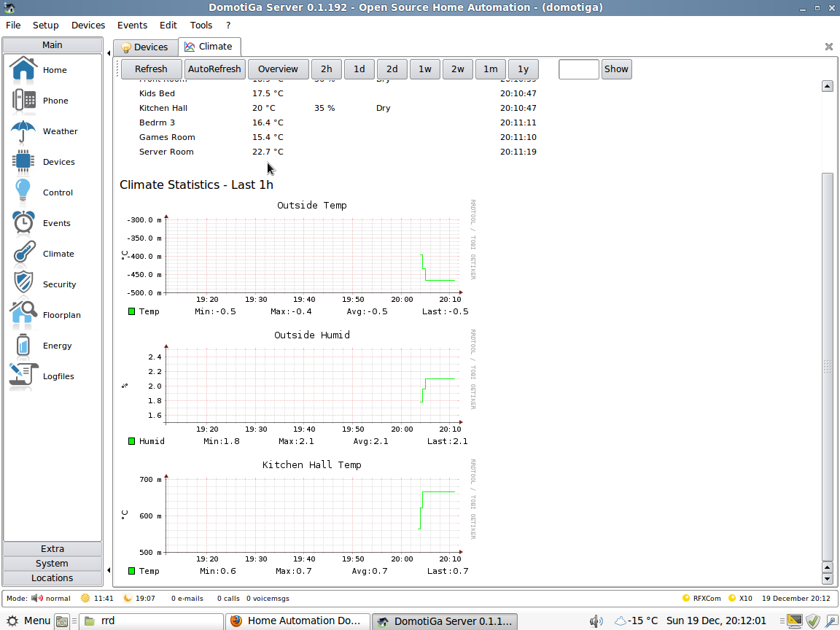
Task: Click the scrollbar bottom down arrow
Action: coord(827,578)
